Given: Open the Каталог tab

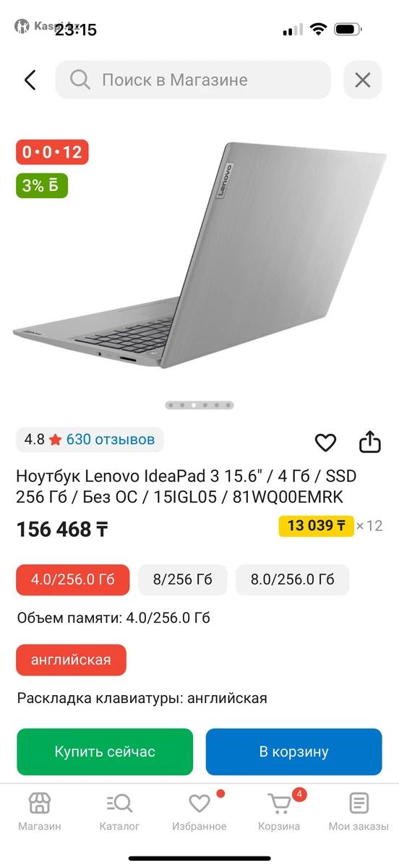Looking at the screenshot, I should pos(119,812).
